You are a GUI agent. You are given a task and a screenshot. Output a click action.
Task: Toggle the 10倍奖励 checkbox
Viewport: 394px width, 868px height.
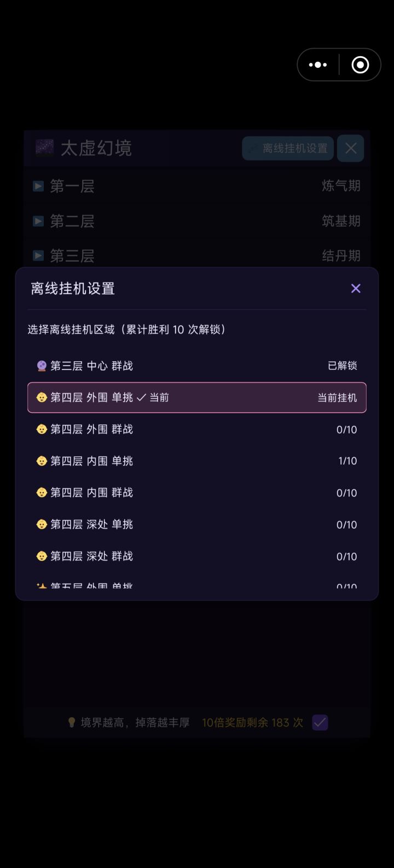320,723
